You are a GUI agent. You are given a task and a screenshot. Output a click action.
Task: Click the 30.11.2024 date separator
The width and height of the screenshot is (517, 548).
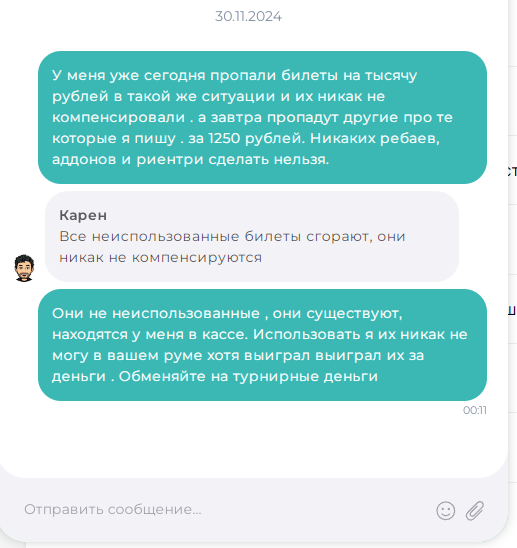click(248, 16)
